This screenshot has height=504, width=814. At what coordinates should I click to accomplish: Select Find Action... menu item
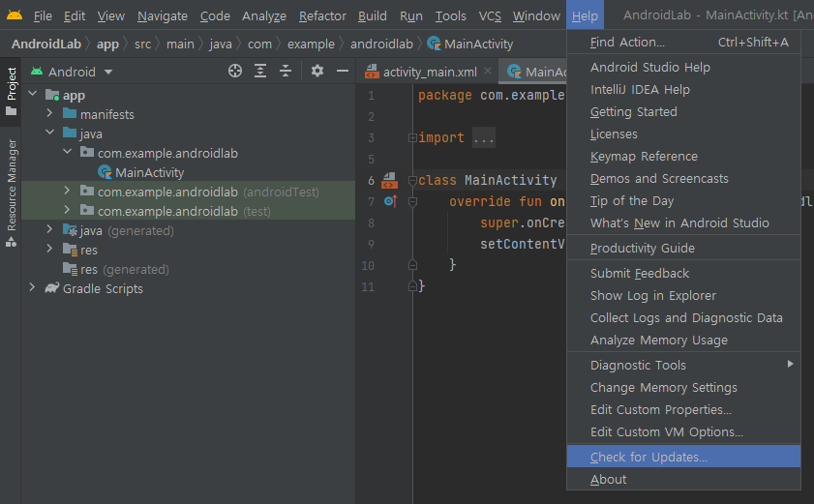(x=683, y=42)
